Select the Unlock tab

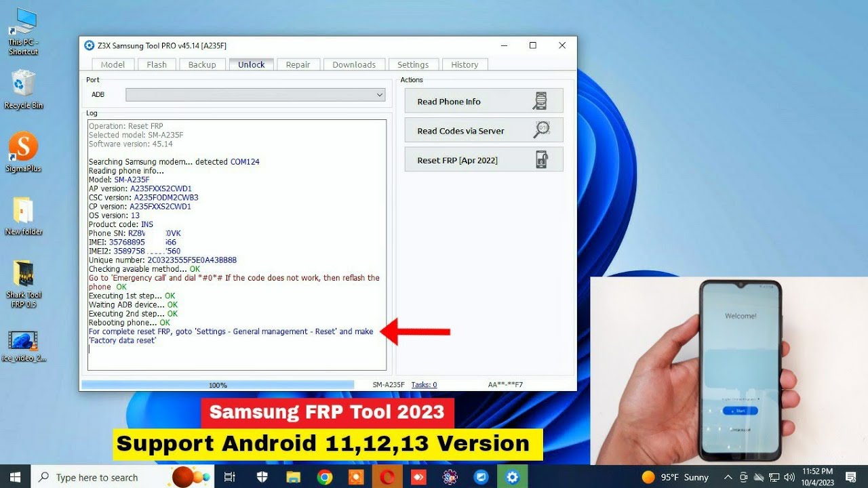[x=252, y=64]
